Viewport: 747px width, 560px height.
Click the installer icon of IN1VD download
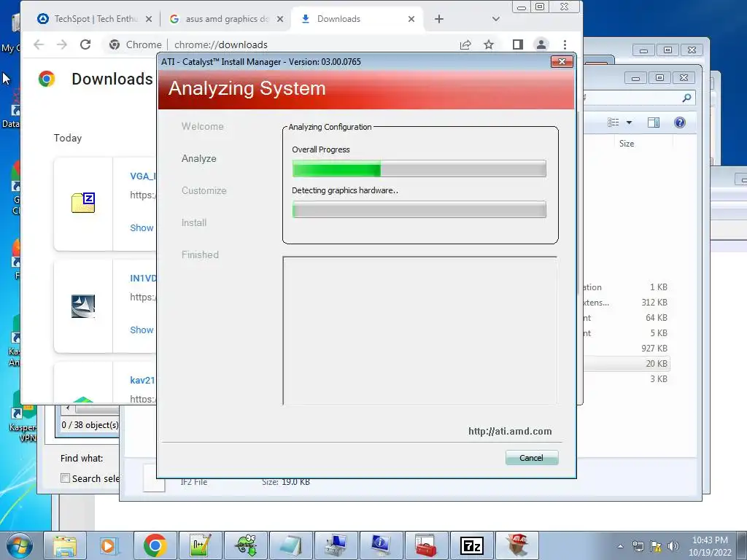click(x=83, y=306)
